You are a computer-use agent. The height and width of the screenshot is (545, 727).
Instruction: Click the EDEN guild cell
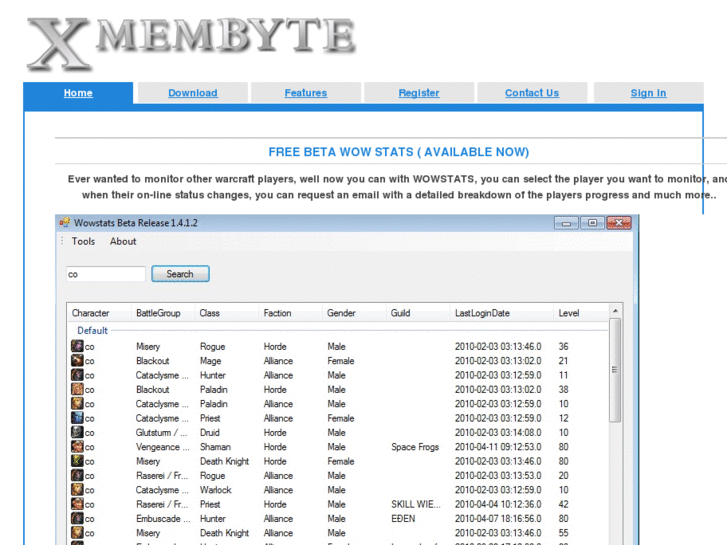pyautogui.click(x=403, y=519)
